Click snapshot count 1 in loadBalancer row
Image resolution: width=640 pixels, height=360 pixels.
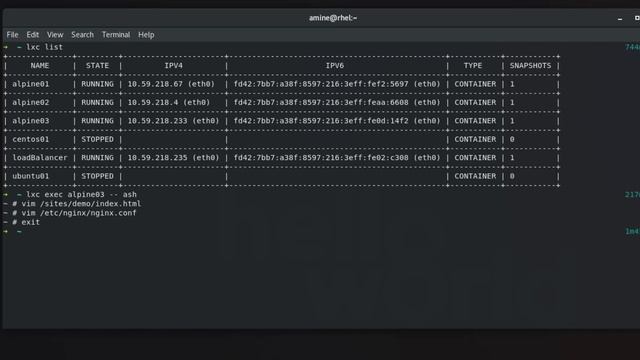[x=512, y=158]
